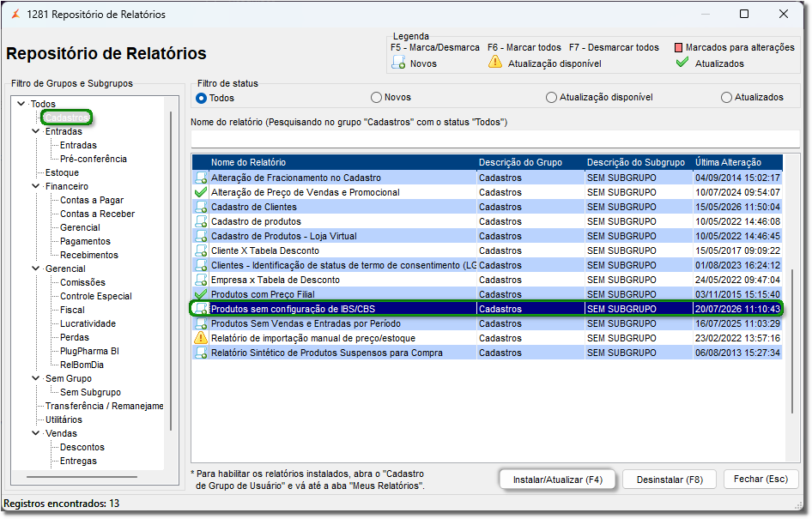Click the application icon in the title bar
The height and width of the screenshot is (519, 812).
click(x=15, y=14)
